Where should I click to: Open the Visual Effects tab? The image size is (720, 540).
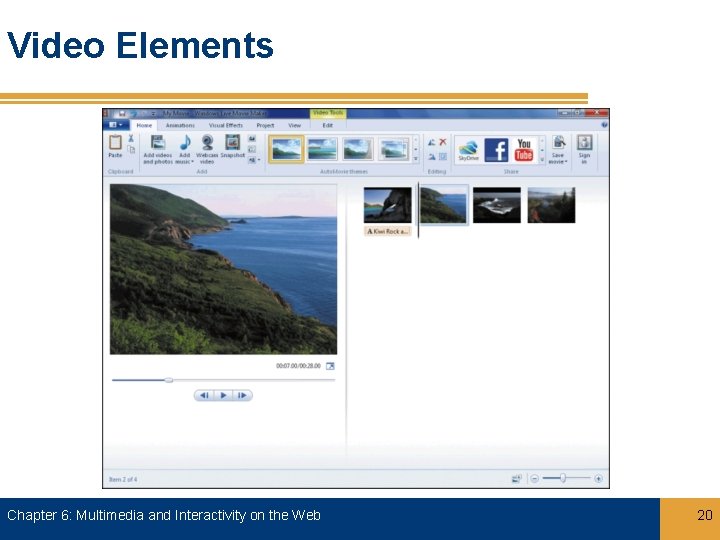225,125
